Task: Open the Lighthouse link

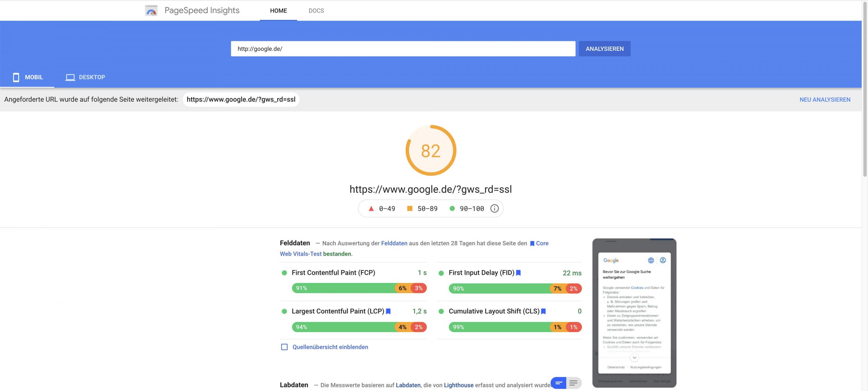Action: [458, 385]
